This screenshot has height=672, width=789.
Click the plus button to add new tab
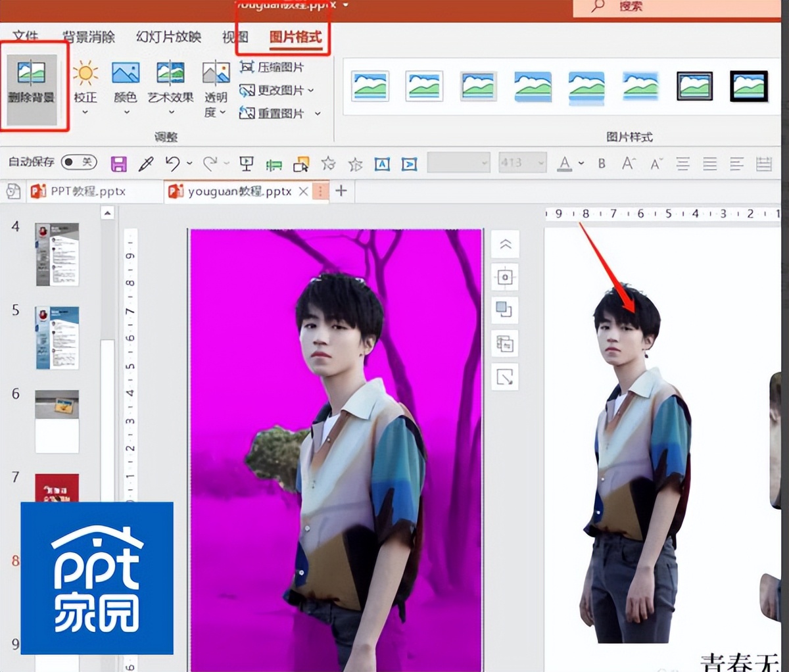341,191
